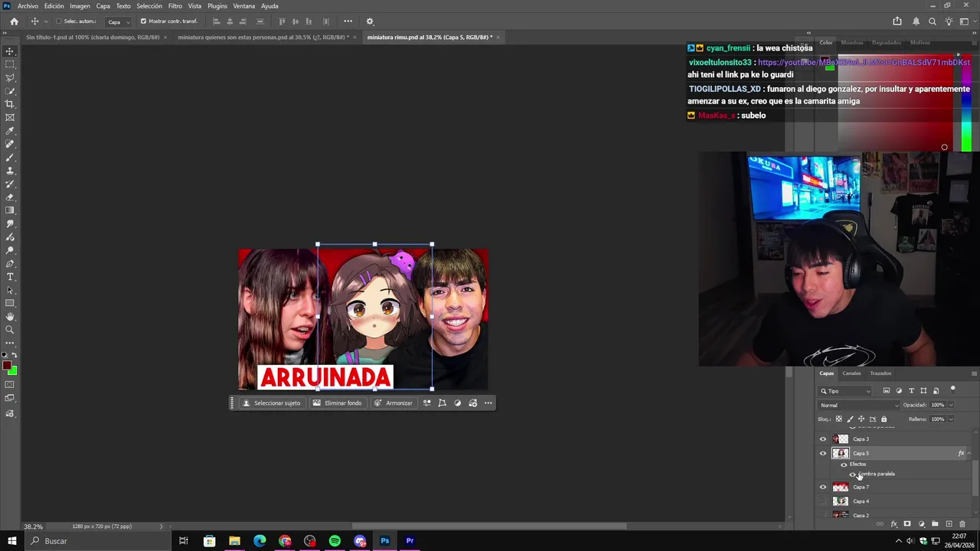
Task: Click the Opacidad 100% value field
Action: point(938,405)
